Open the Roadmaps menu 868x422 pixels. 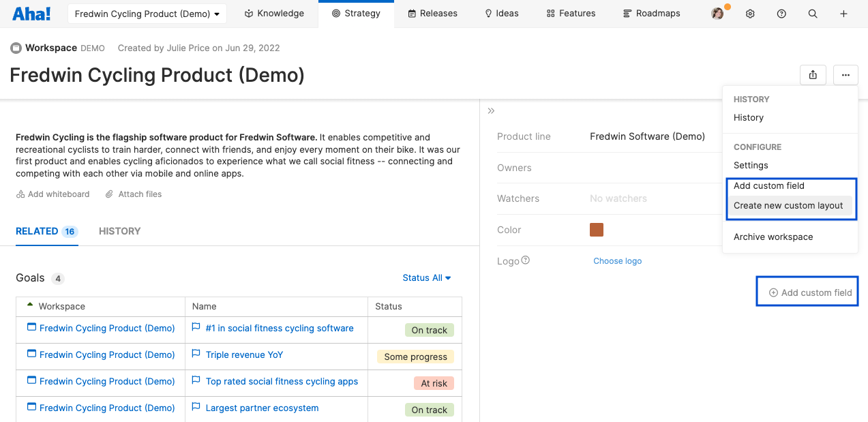(x=652, y=14)
